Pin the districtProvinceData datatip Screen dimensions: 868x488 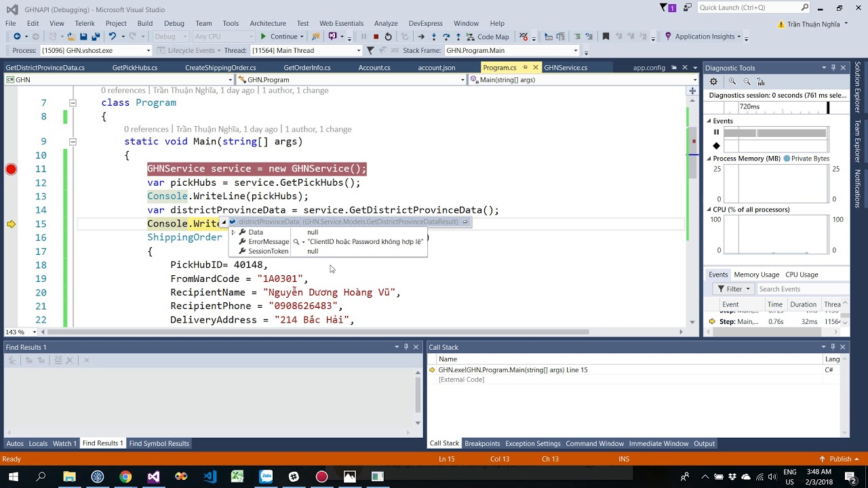[465, 222]
